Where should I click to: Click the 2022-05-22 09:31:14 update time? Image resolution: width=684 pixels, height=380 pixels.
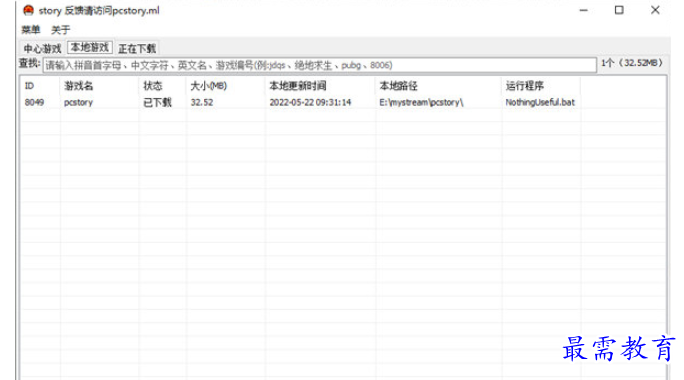click(310, 103)
